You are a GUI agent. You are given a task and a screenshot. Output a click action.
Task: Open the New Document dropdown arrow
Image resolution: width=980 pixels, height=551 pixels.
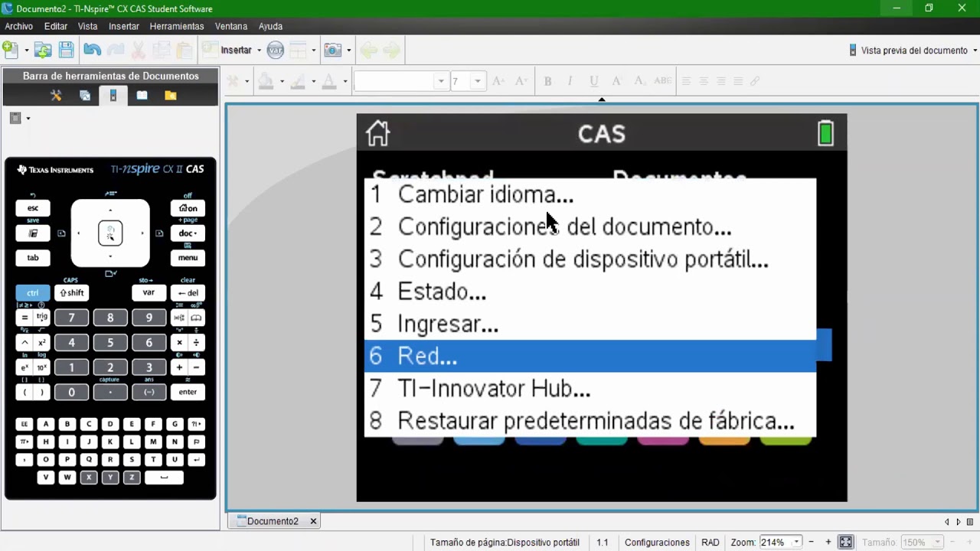tap(27, 51)
